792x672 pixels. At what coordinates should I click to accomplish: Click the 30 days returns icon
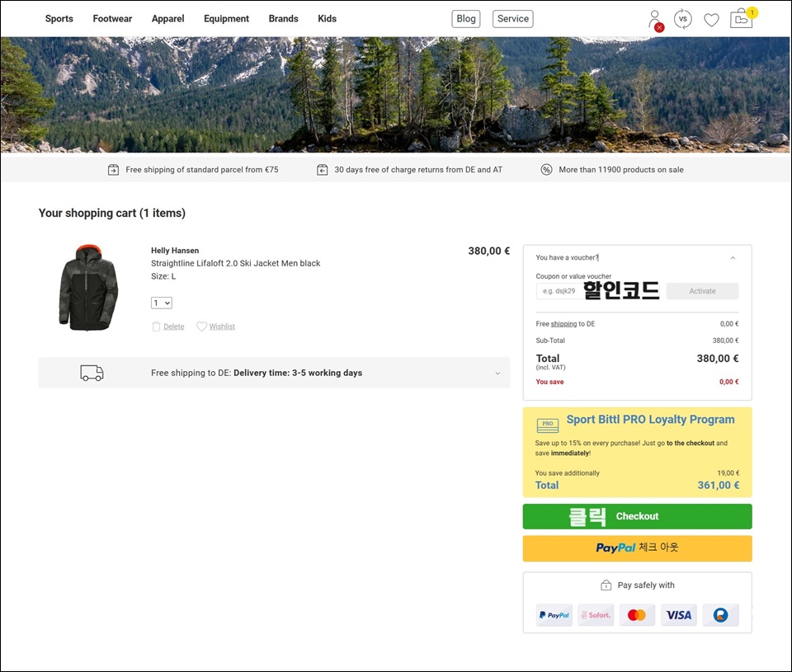pyautogui.click(x=322, y=170)
